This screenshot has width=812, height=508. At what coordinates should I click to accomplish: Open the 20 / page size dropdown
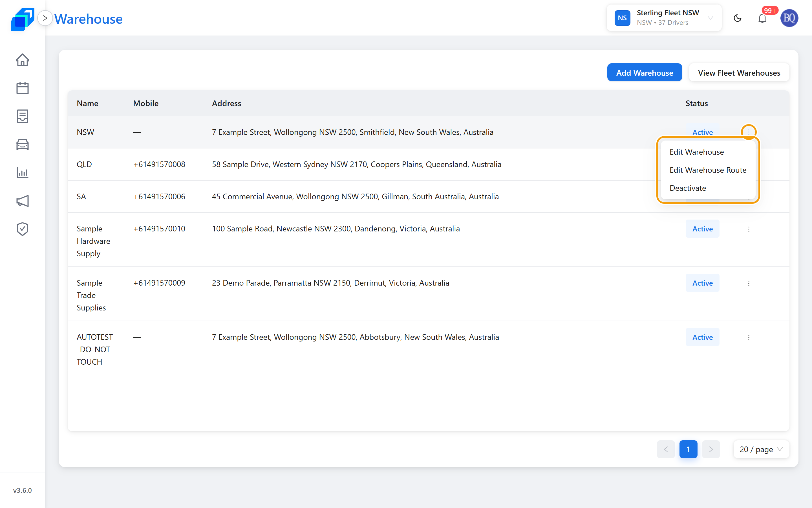click(761, 449)
